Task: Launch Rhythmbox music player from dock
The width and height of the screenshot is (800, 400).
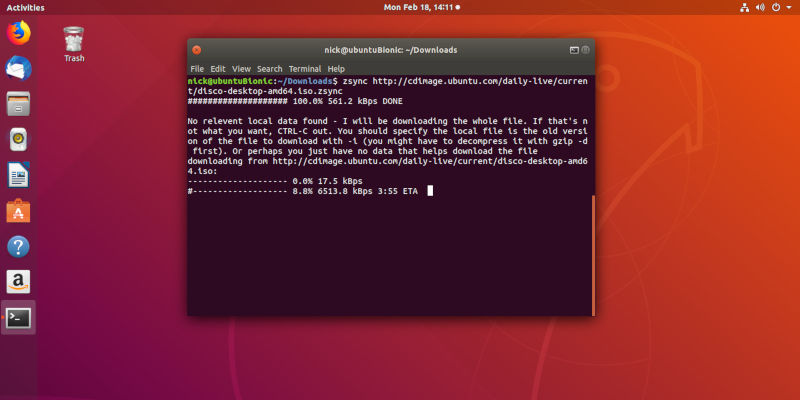Action: pyautogui.click(x=18, y=140)
